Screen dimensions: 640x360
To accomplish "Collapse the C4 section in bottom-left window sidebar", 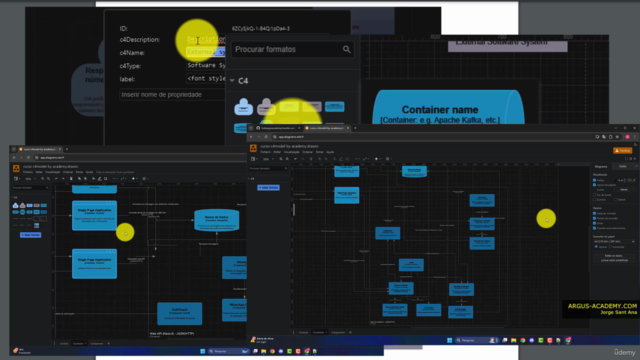I will [15, 198].
